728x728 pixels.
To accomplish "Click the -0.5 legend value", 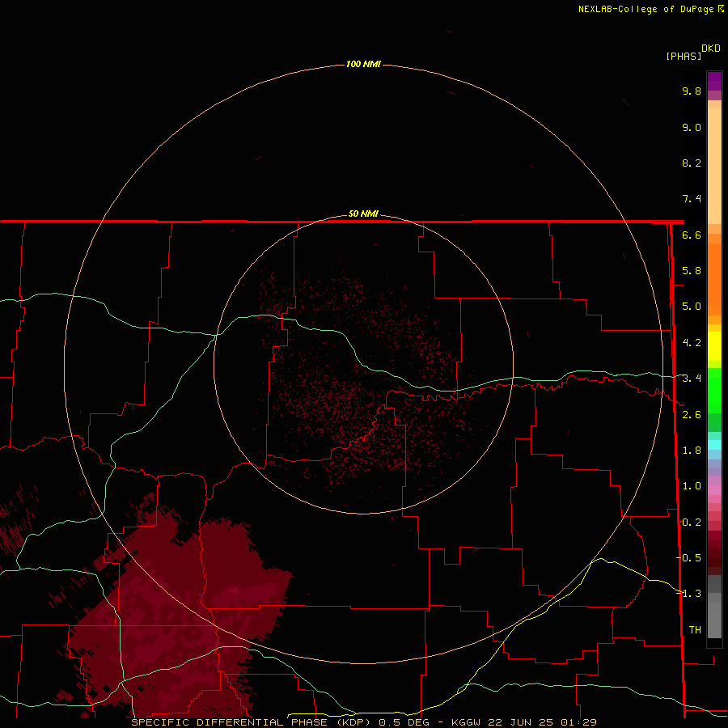I will [x=689, y=558].
